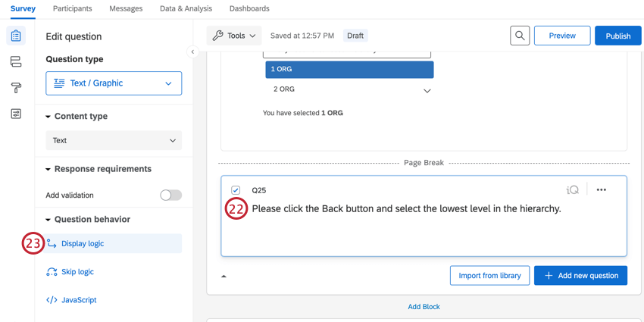Open the survey builder clipboard icon
This screenshot has width=644, height=322.
(x=16, y=36)
